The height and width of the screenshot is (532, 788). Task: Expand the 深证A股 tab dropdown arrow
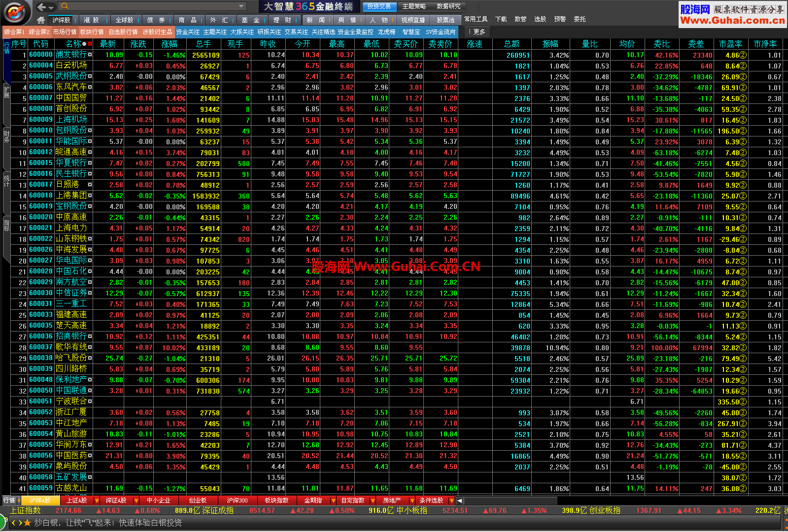click(136, 500)
